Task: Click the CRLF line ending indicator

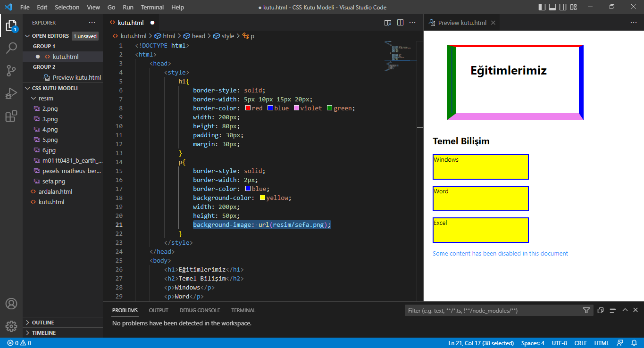Action: (581, 343)
